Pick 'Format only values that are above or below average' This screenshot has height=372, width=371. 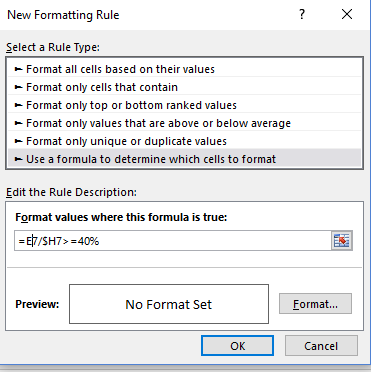pyautogui.click(x=184, y=123)
